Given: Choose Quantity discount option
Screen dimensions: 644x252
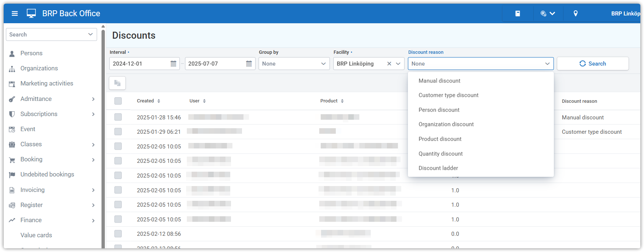Looking at the screenshot, I should (x=440, y=154).
